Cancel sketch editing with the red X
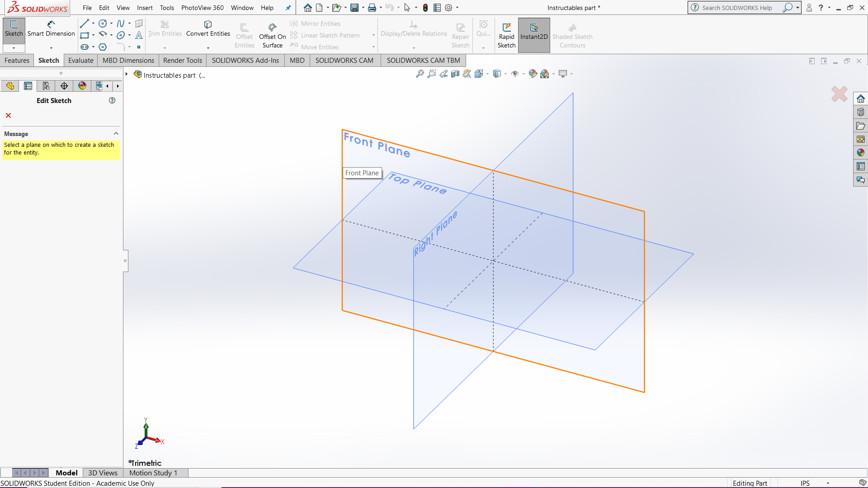 click(8, 115)
